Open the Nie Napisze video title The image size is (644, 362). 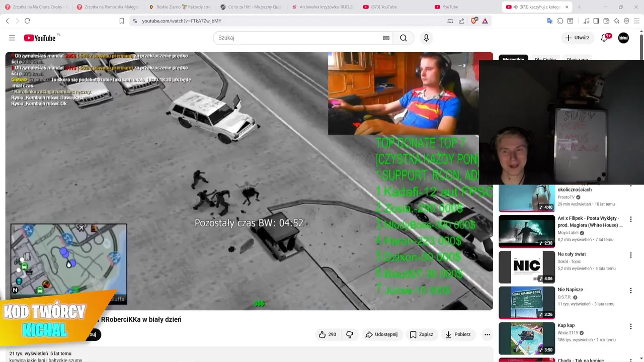coord(570,290)
